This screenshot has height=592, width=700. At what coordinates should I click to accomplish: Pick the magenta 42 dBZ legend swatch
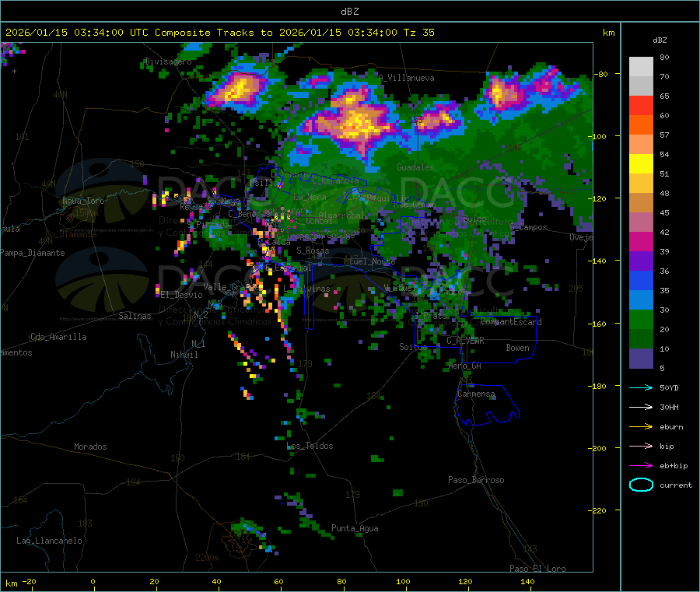tap(641, 241)
